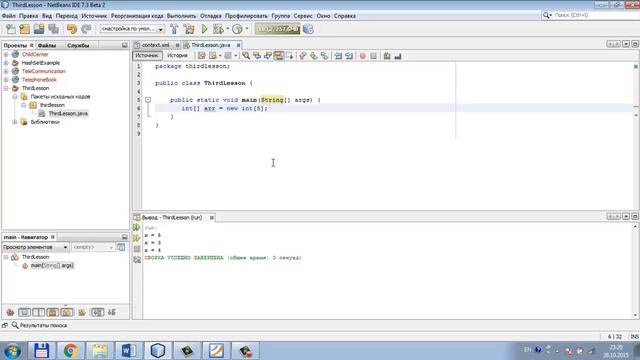Click the История history view button

[177, 56]
